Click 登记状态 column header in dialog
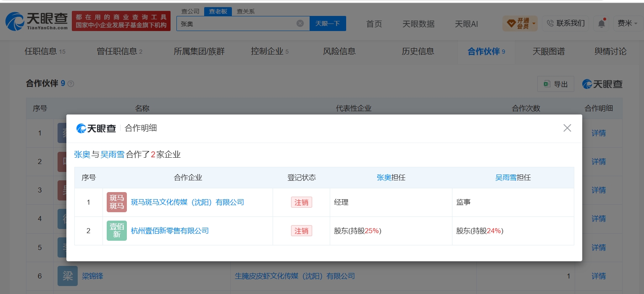 pos(302,177)
